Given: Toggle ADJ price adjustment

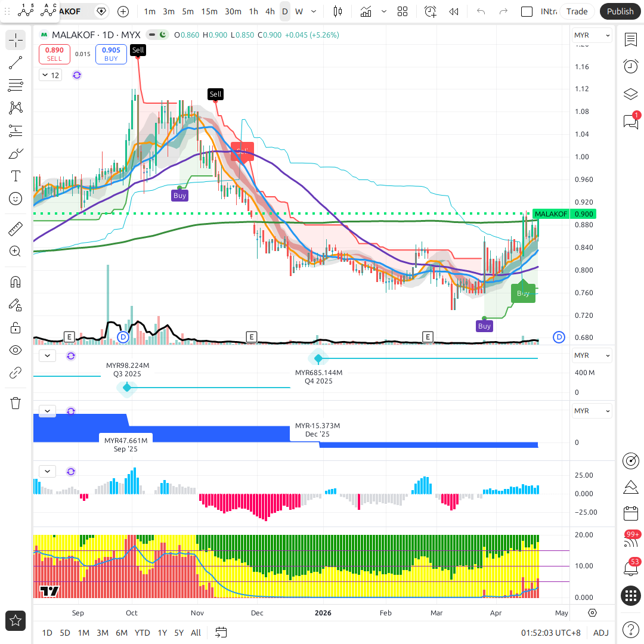Looking at the screenshot, I should [600, 633].
